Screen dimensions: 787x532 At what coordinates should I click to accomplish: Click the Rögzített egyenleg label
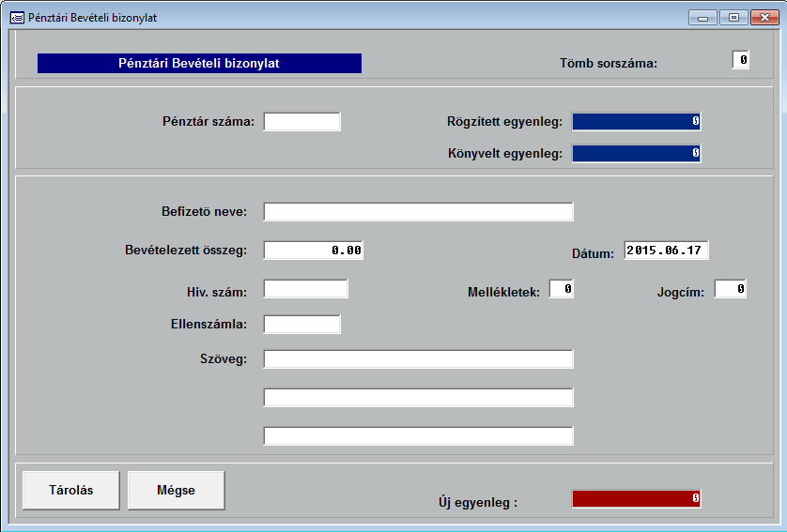pyautogui.click(x=504, y=122)
